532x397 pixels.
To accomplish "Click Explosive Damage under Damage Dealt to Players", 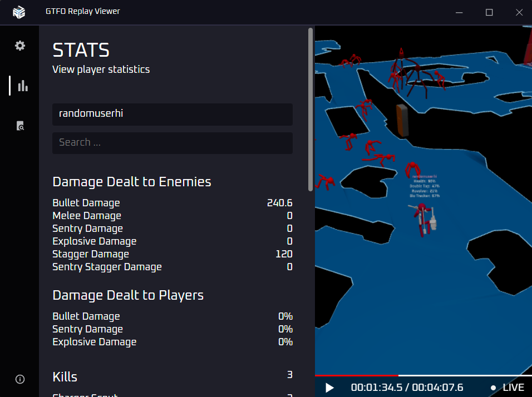I will 94,342.
